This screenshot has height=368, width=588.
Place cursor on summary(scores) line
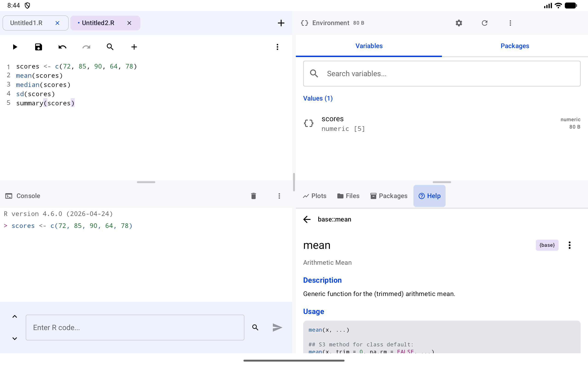[x=45, y=103]
